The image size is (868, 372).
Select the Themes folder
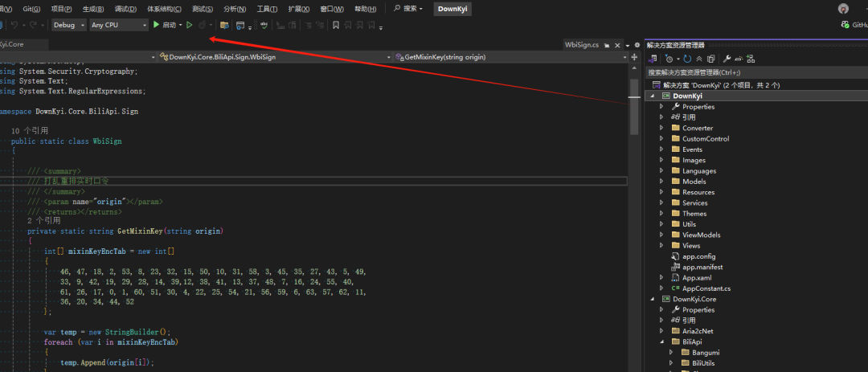[x=694, y=214]
